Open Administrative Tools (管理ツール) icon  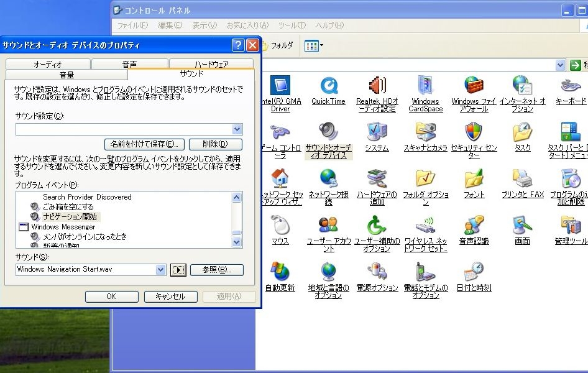click(571, 225)
